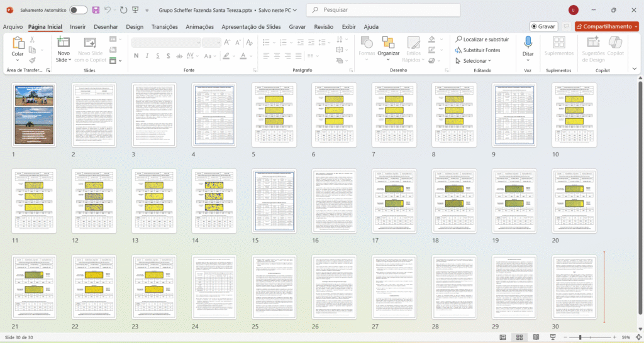Select the Format Painter brush

click(x=33, y=60)
